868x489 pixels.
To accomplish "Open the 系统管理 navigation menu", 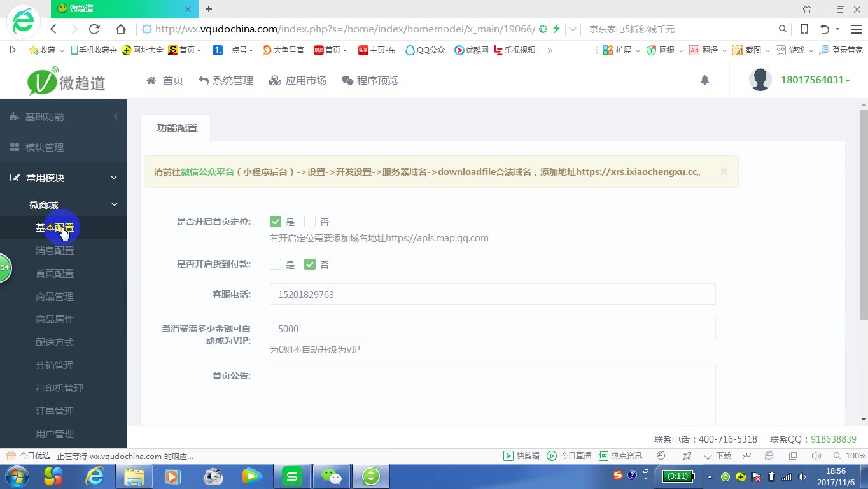I will click(x=226, y=80).
